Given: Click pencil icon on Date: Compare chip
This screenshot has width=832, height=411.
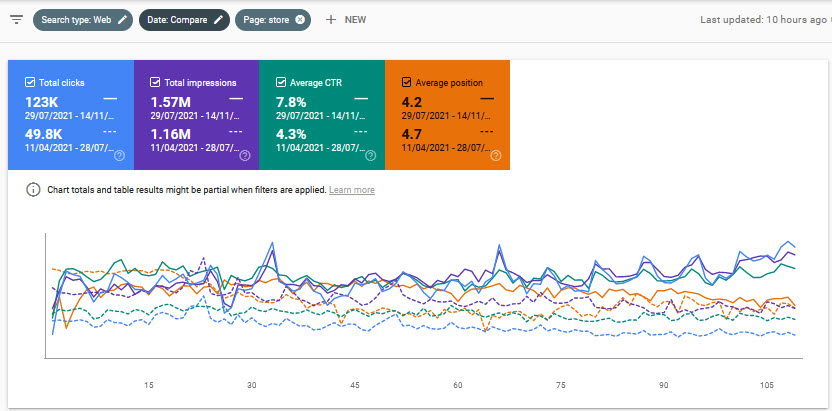Looking at the screenshot, I should 219,20.
